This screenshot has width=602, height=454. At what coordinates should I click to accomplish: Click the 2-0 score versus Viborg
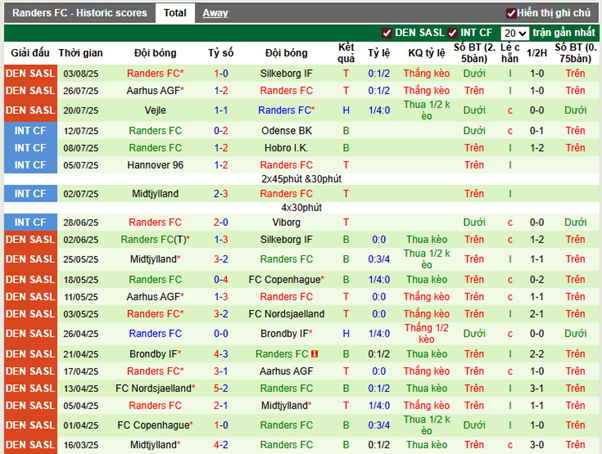pos(221,223)
